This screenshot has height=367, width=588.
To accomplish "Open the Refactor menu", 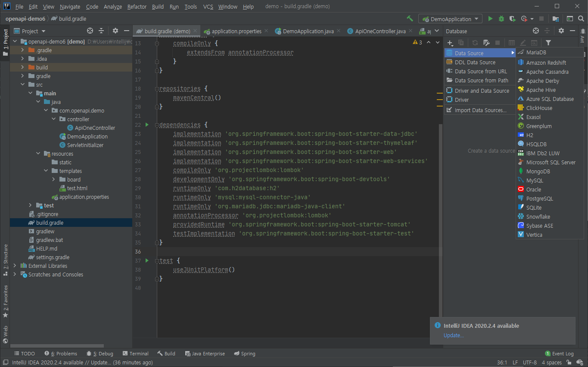I will [137, 6].
